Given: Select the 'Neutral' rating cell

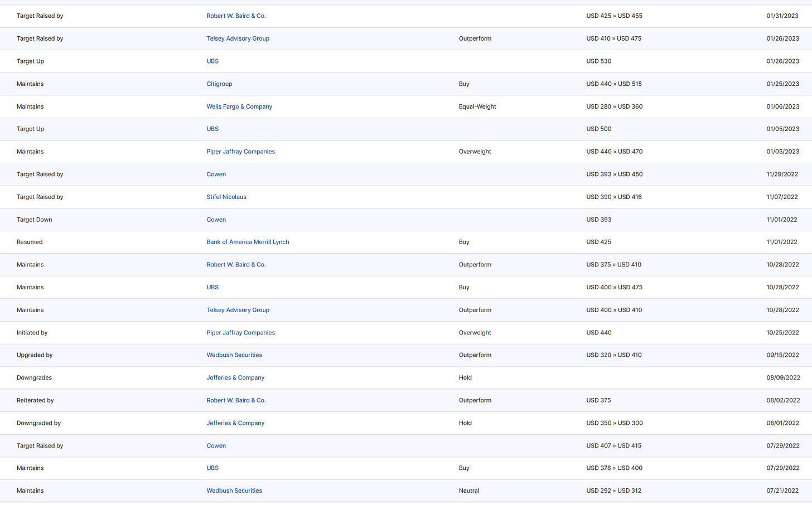Looking at the screenshot, I should pos(469,491).
